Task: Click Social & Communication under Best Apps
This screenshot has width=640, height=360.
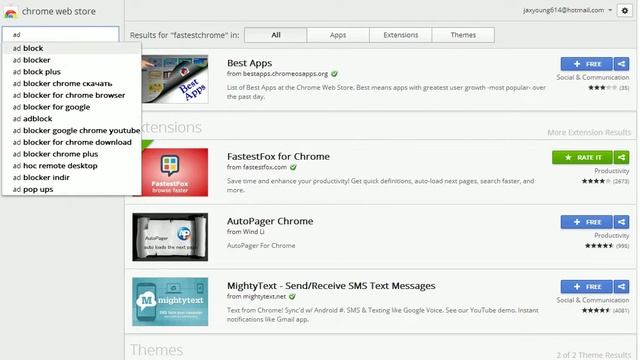Action: [593, 78]
